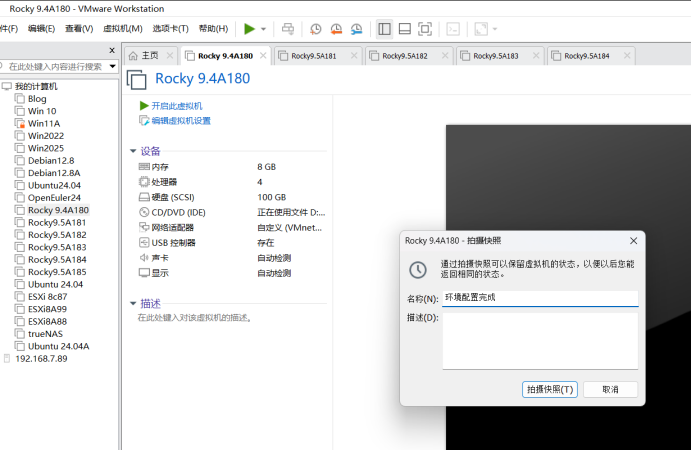
Task: Click 编辑虚拟机设置 link
Action: click(x=180, y=121)
